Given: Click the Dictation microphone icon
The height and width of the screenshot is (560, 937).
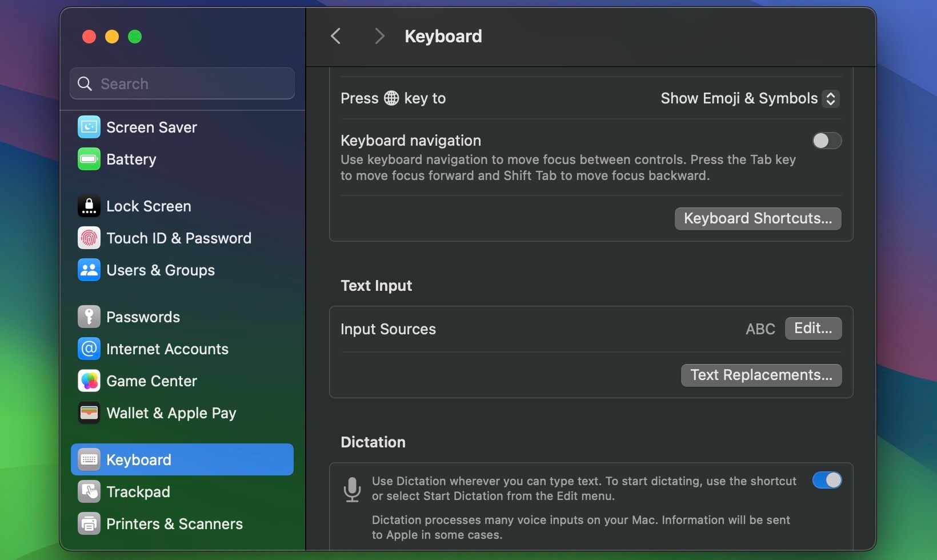Looking at the screenshot, I should pos(352,489).
